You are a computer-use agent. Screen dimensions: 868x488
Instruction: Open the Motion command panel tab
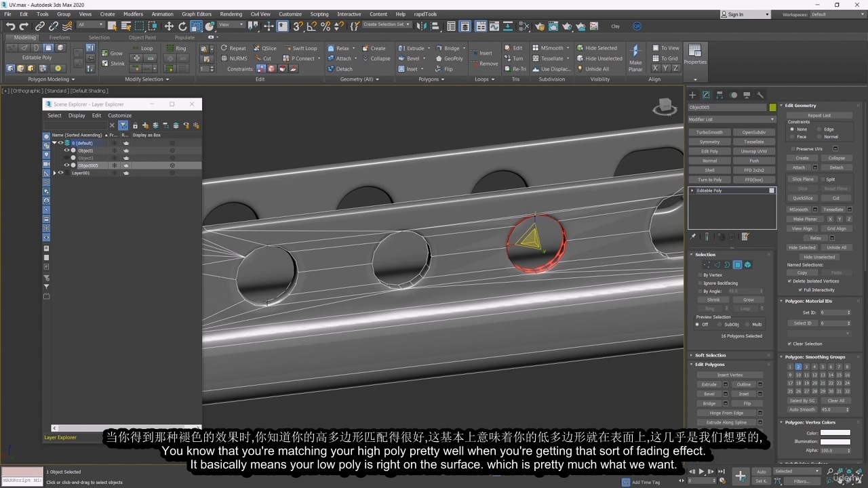coord(733,95)
